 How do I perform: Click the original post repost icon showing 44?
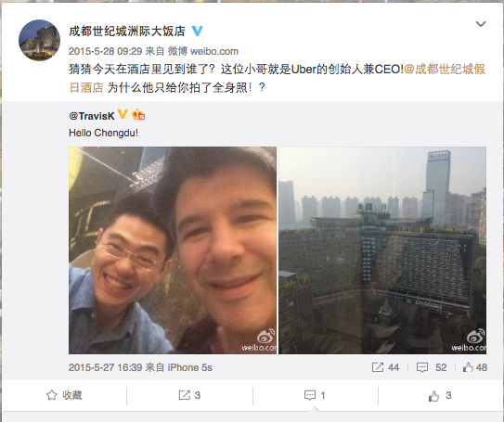click(385, 367)
